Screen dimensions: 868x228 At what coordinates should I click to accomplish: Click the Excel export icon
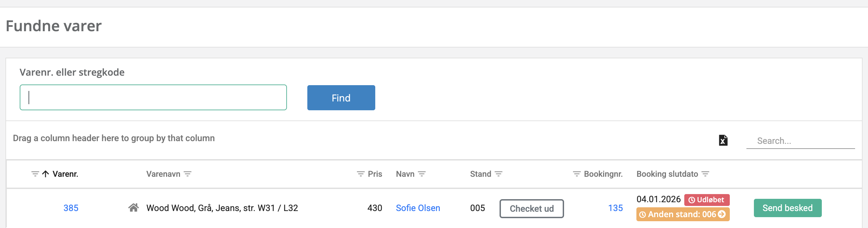coord(723,140)
